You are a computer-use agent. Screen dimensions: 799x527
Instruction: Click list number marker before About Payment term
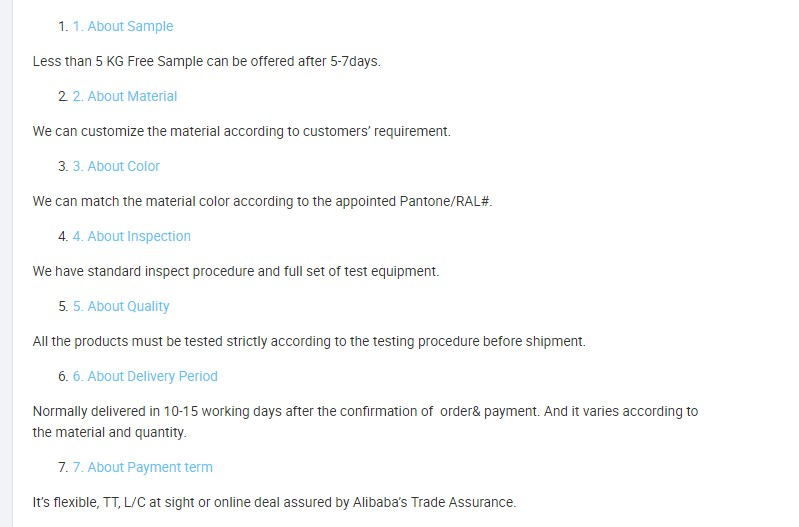[x=63, y=467]
